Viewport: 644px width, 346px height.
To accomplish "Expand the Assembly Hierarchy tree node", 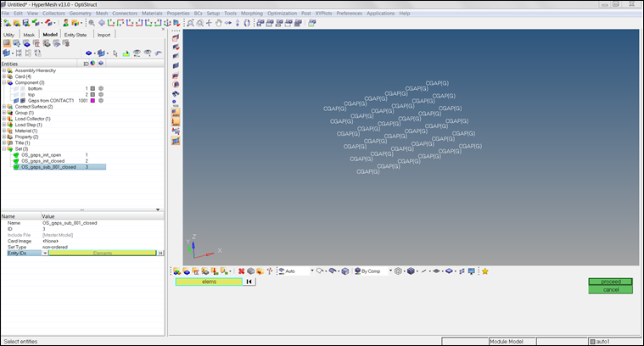I will (4, 70).
